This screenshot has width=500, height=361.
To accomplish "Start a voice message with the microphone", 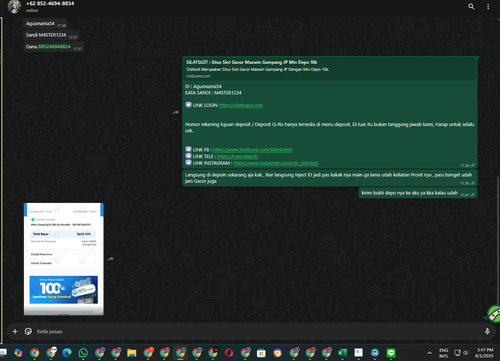I will (x=487, y=331).
